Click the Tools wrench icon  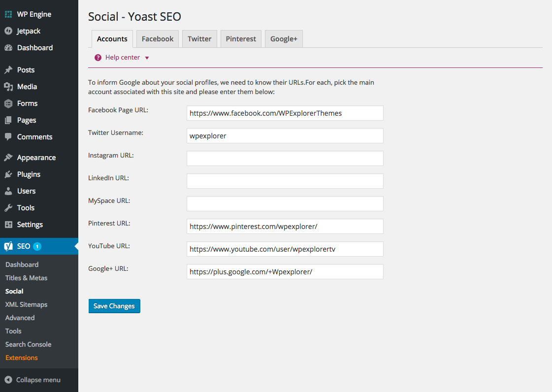(x=8, y=208)
